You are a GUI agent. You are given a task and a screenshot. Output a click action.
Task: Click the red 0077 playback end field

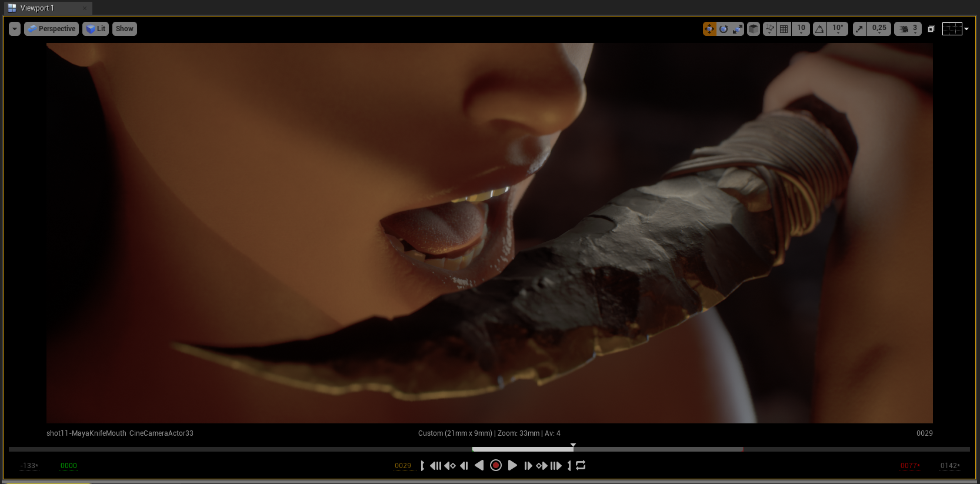910,466
